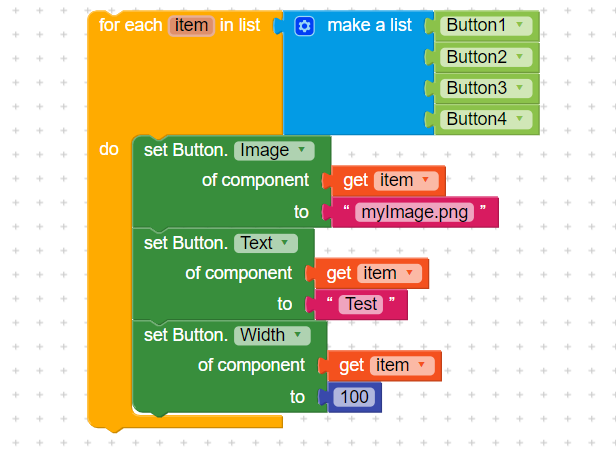Expand the Text property dropdown
The width and height of the screenshot is (616, 453).
click(x=282, y=243)
